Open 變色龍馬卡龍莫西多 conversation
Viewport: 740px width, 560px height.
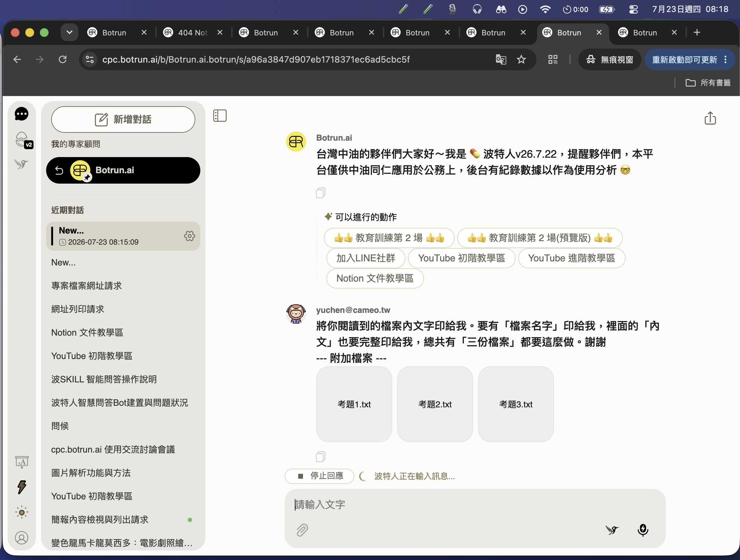(x=122, y=543)
